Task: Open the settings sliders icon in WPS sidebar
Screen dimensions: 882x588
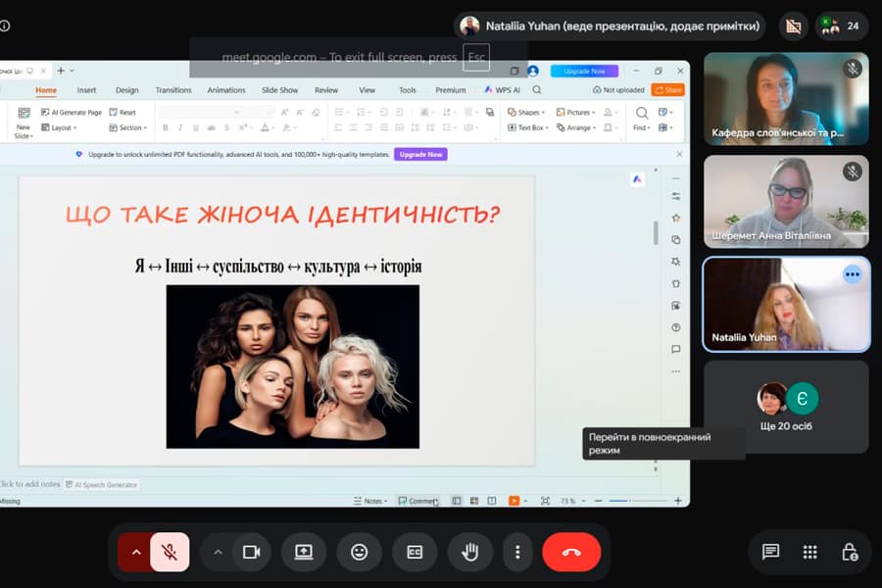Action: [x=676, y=196]
